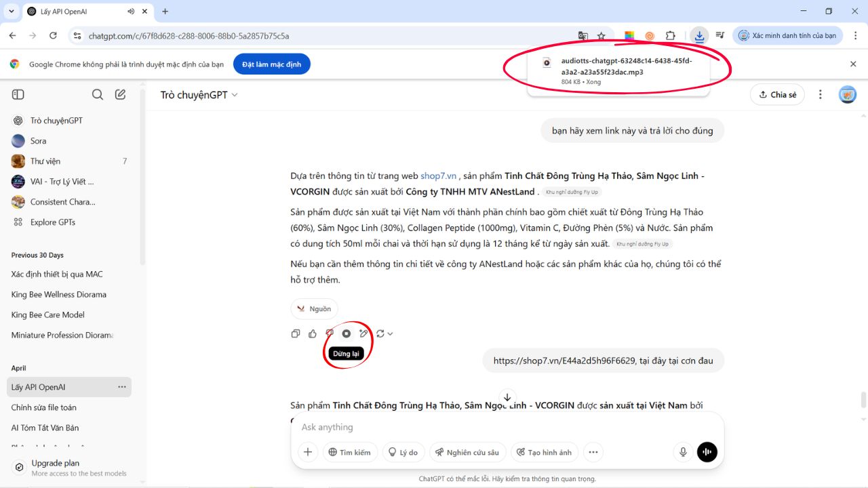Reload the page
Viewport: 868px width, 488px height.
pyautogui.click(x=52, y=36)
